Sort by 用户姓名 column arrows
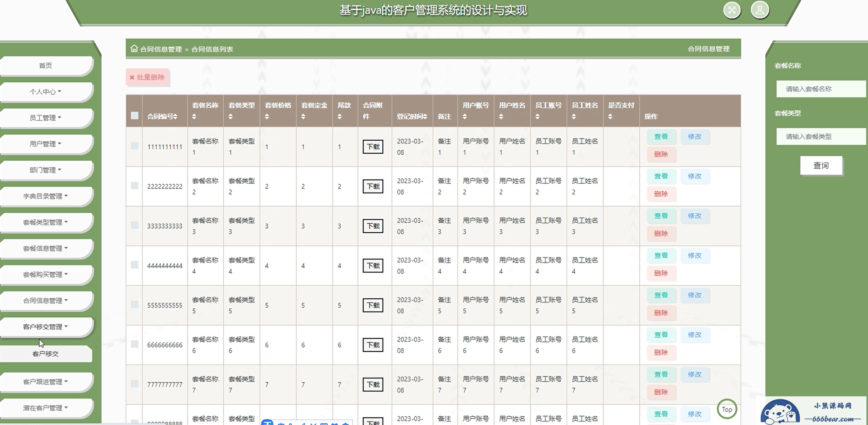The image size is (868, 425). (501, 117)
